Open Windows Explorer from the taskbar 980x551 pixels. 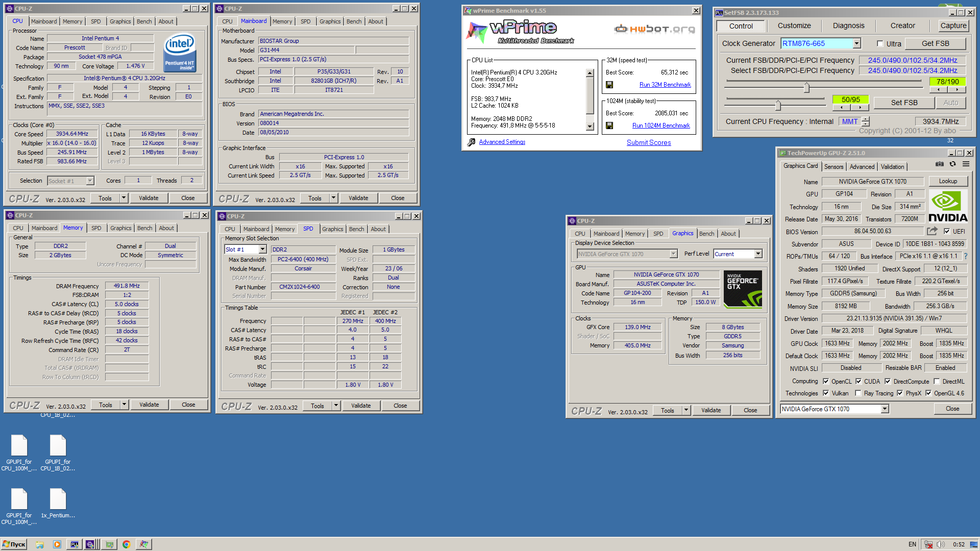click(x=40, y=544)
